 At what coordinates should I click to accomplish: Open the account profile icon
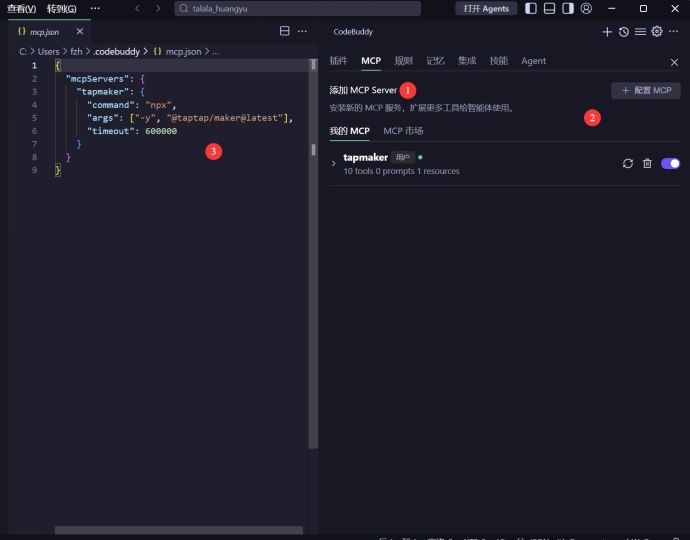(586, 8)
